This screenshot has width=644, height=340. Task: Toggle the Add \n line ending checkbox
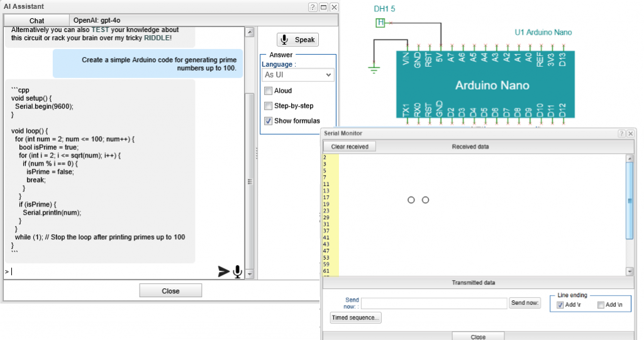[x=601, y=305]
